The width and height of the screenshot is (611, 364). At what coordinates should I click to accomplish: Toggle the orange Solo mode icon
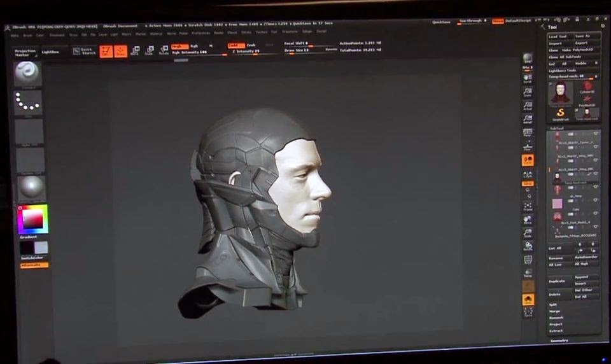(x=528, y=300)
